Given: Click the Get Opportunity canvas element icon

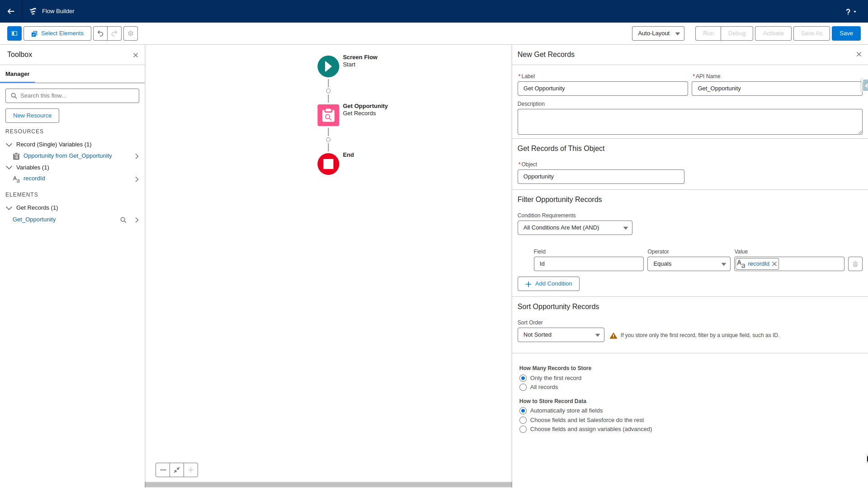Looking at the screenshot, I should (328, 115).
